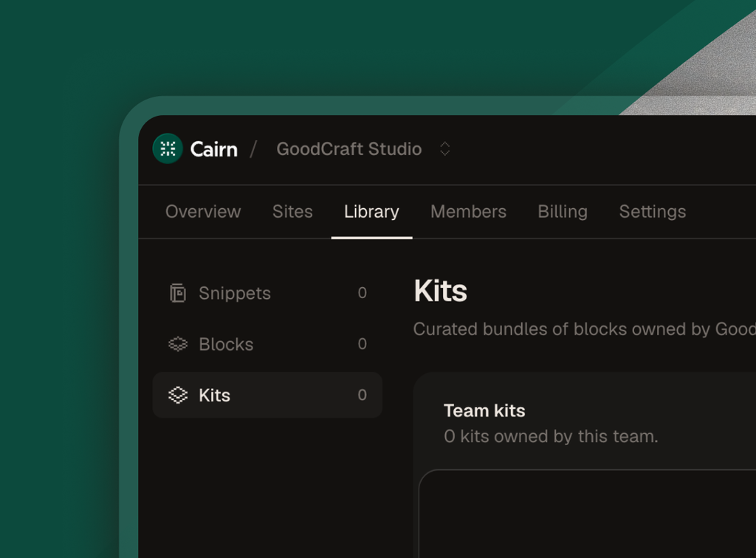The image size is (756, 558).
Task: Click the Cairn brand name
Action: pos(213,149)
